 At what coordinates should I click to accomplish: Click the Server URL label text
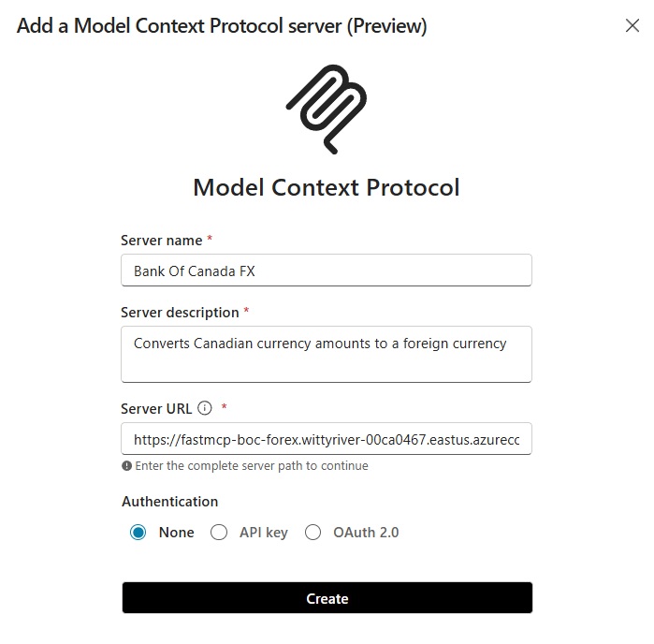coord(156,408)
